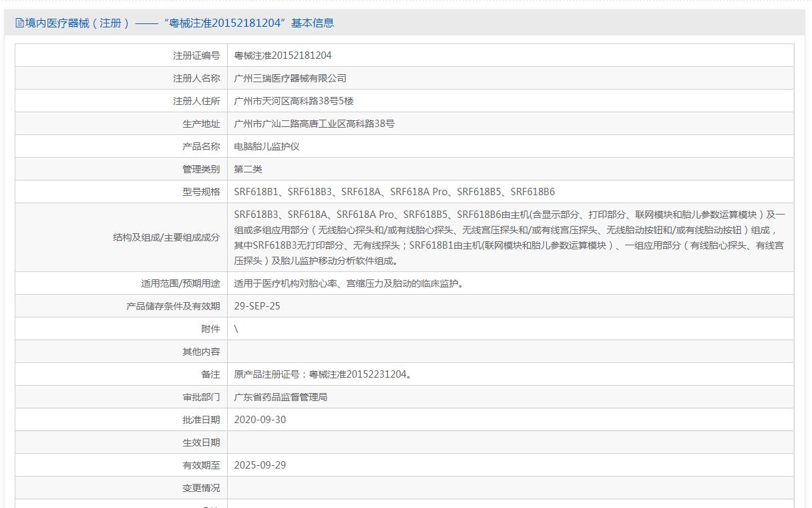The height and width of the screenshot is (508, 812).
Task: Click the structure description paragraph
Action: point(510,237)
